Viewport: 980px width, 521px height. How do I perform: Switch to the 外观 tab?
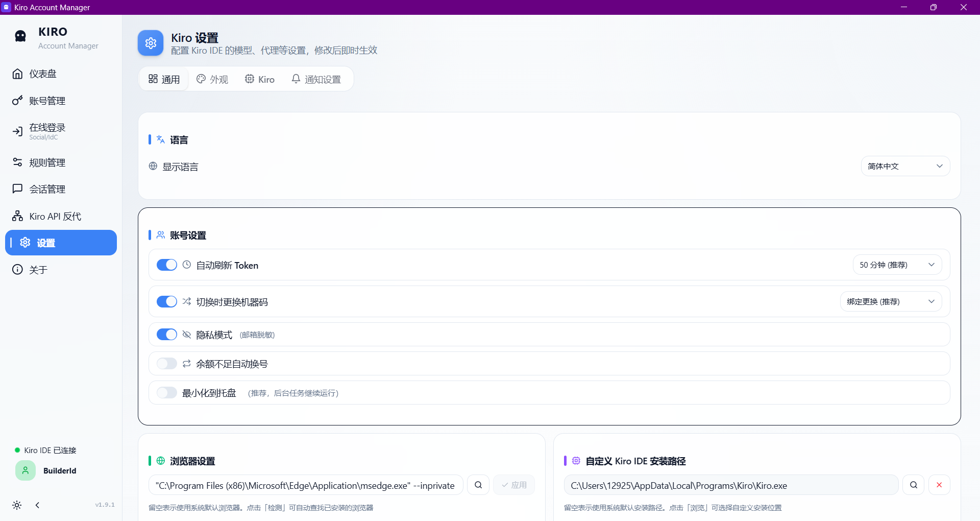[212, 79]
